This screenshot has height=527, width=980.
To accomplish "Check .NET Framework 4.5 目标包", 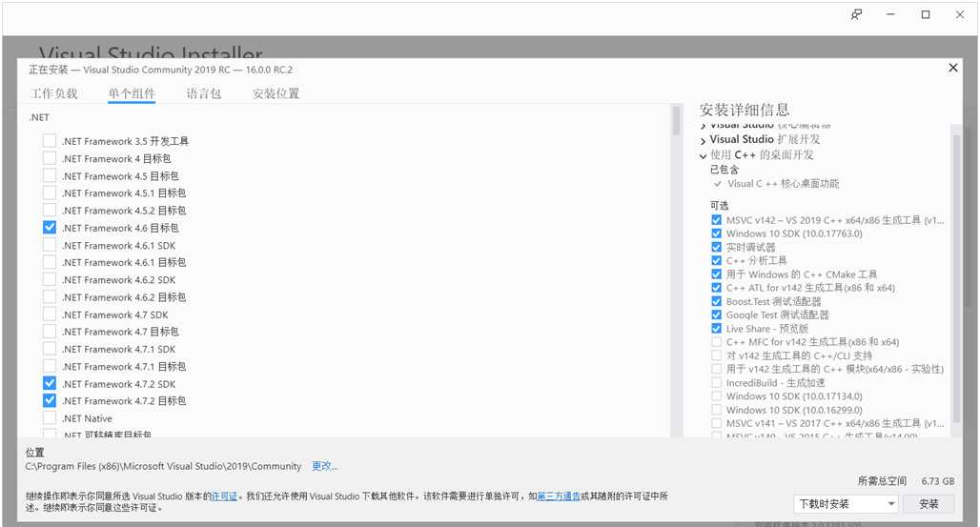I will [x=50, y=175].
